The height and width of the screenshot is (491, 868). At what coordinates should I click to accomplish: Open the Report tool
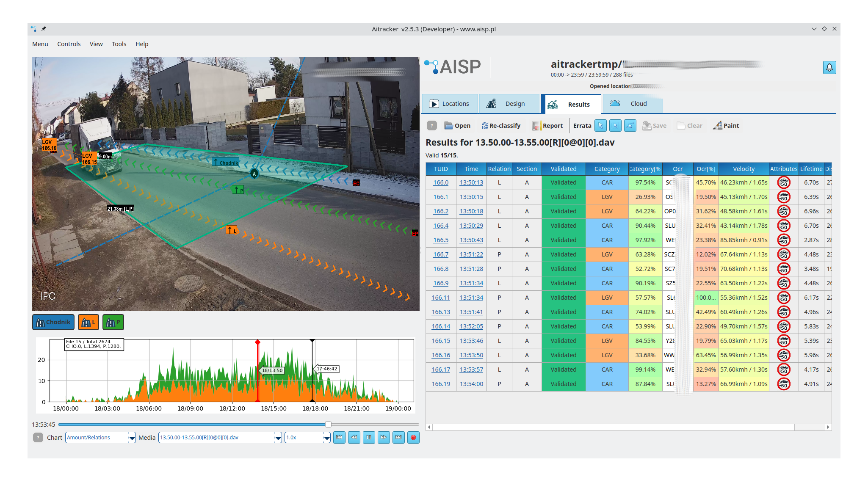tap(547, 126)
